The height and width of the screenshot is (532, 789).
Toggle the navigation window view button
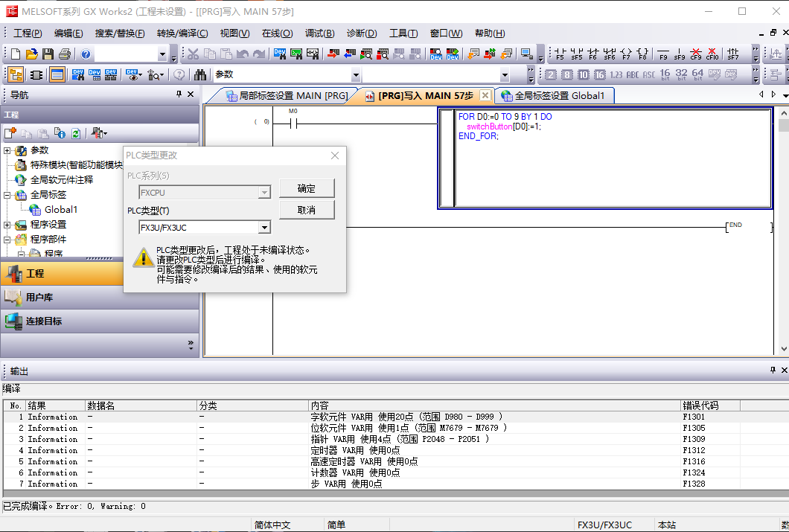(x=16, y=74)
